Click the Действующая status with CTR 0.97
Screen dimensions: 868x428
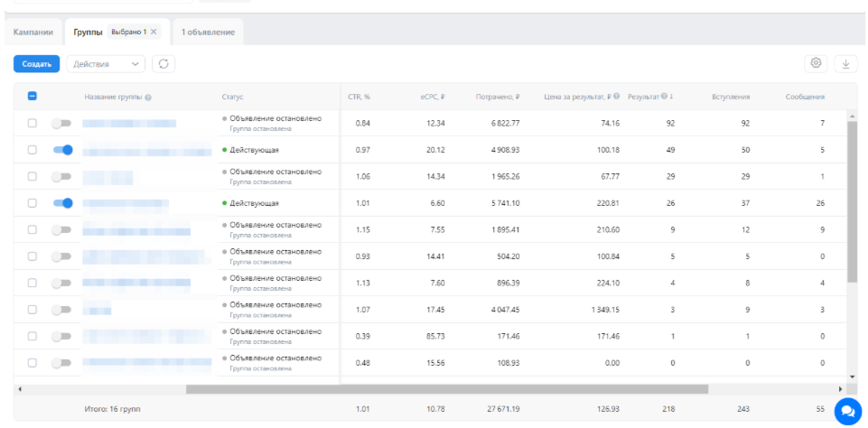pos(254,150)
